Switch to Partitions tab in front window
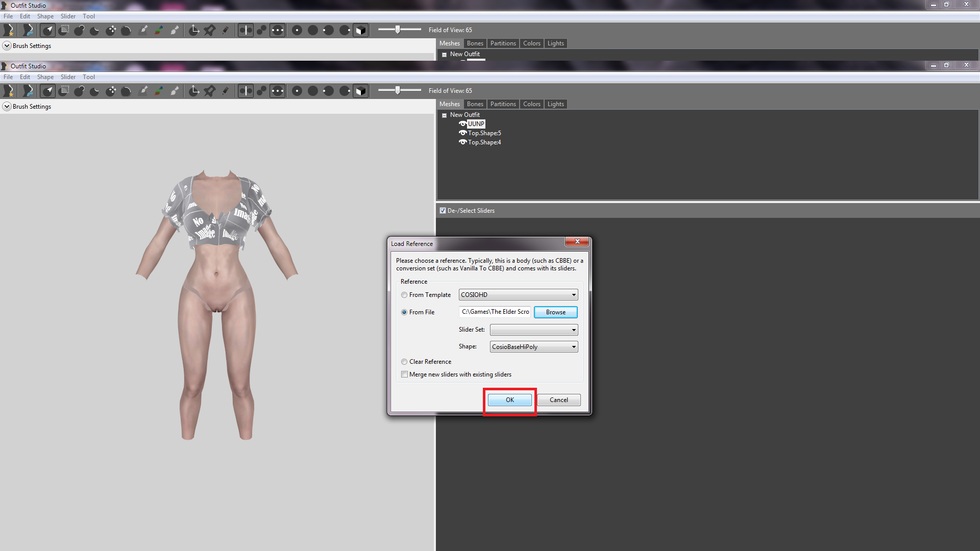The image size is (980, 551). 503,104
